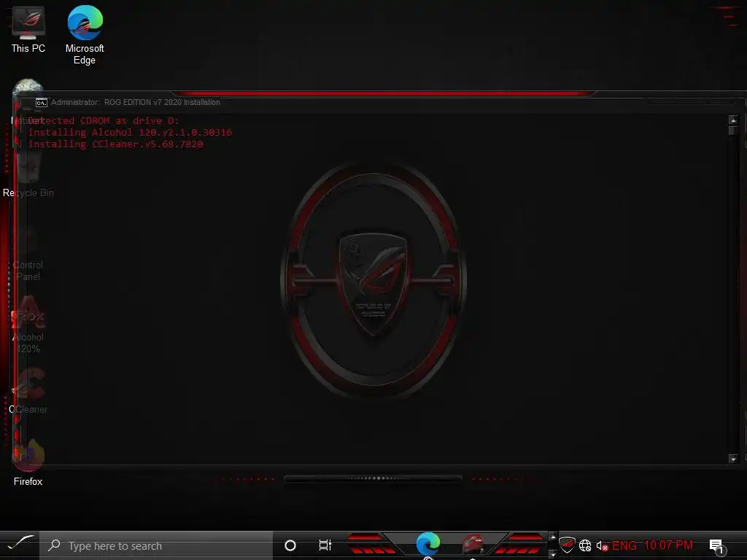
Task: Click the taskbar toolbar down arrow
Action: click(x=553, y=554)
